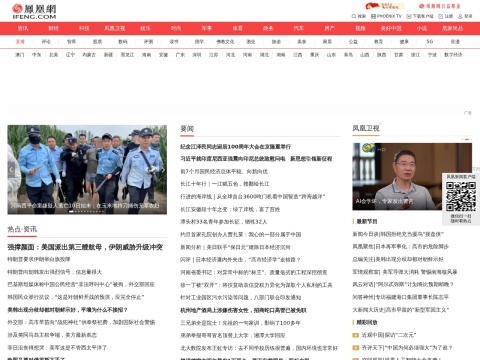Show the previous carousel photo with the left arrow
The width and height of the screenshot is (480, 360).
11,170
